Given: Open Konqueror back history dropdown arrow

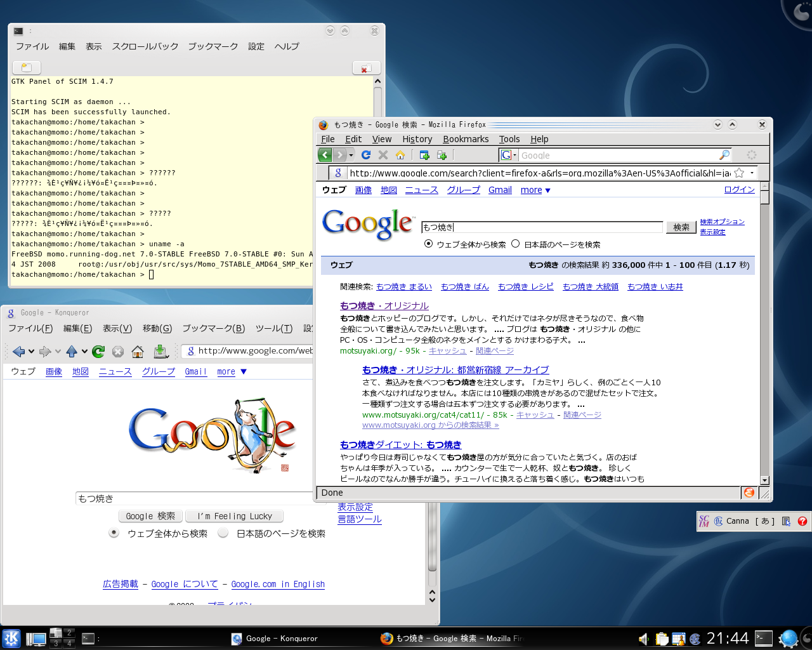Looking at the screenshot, I should (31, 351).
